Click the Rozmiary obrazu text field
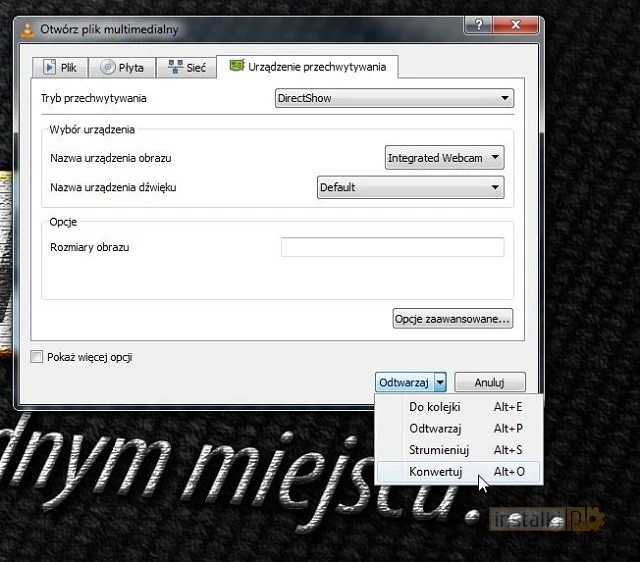The width and height of the screenshot is (640, 562). pyautogui.click(x=392, y=247)
